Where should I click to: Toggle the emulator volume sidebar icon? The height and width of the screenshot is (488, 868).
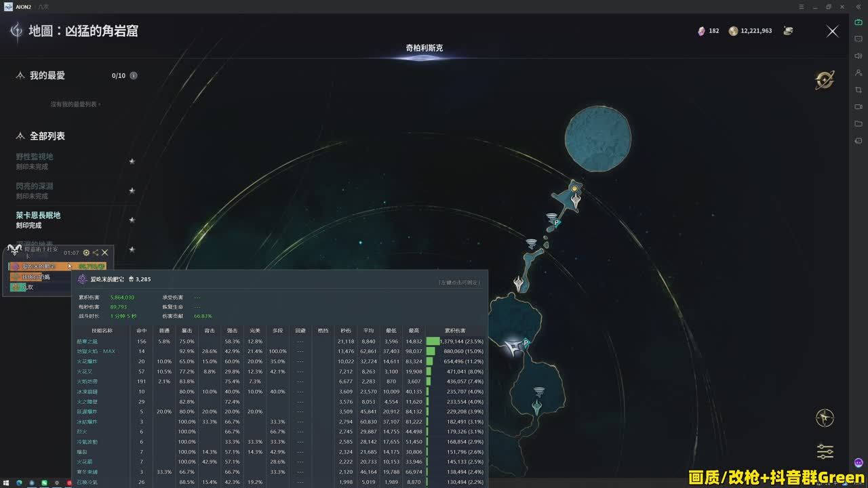(x=859, y=56)
